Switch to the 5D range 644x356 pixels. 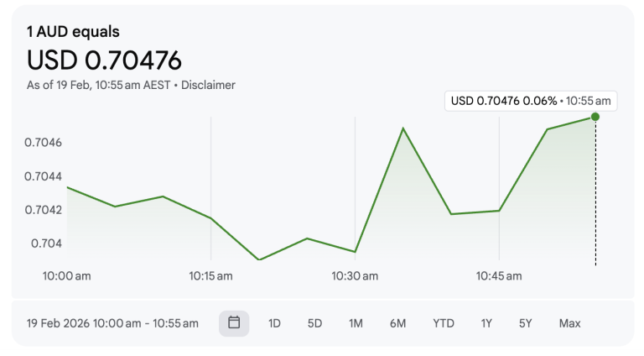(314, 323)
